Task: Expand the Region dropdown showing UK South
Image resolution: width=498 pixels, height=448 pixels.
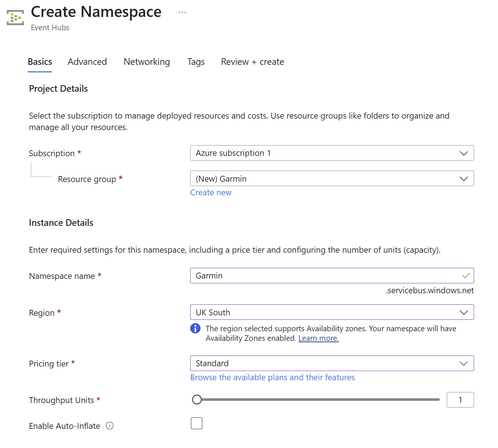Action: point(332,312)
